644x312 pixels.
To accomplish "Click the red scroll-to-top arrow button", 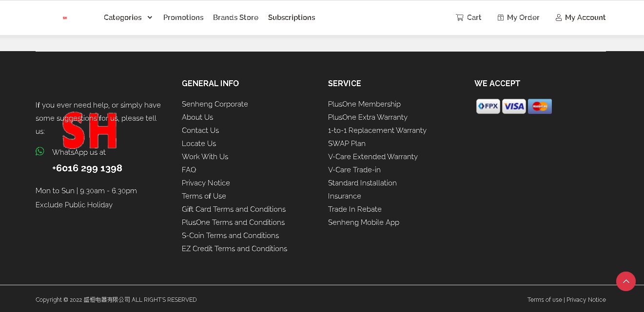I will click(x=625, y=281).
